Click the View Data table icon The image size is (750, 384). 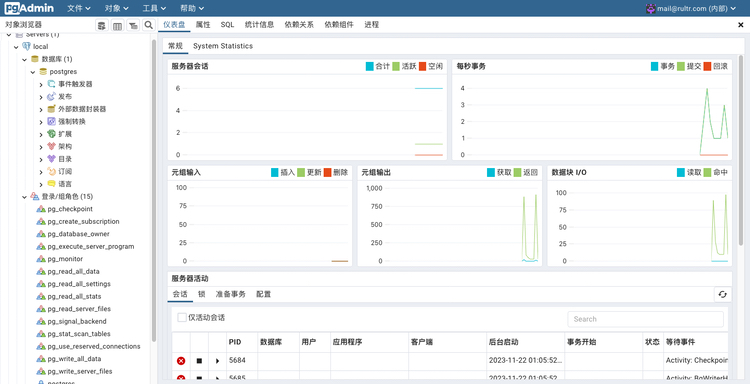coord(117,25)
